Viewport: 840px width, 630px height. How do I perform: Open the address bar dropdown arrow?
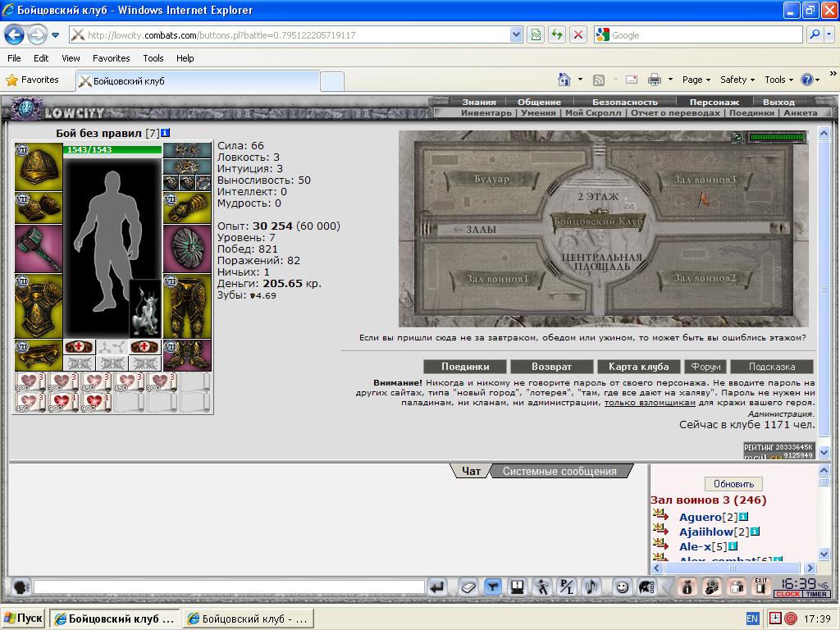tap(516, 35)
